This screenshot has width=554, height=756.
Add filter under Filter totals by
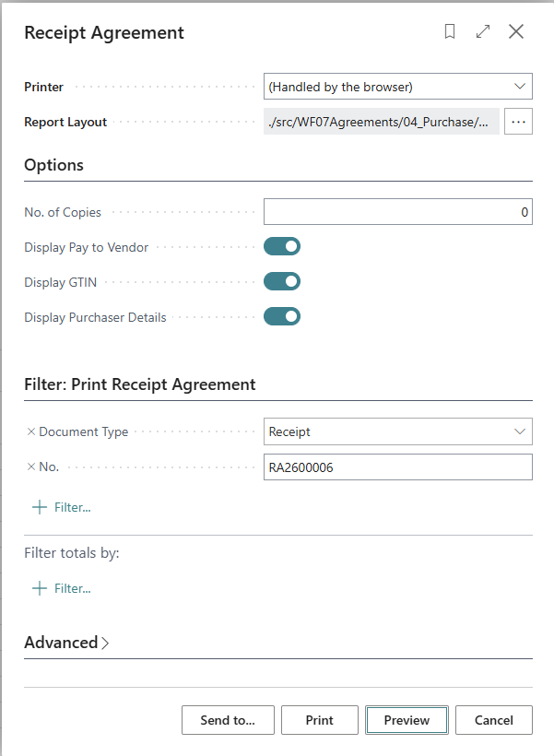(x=62, y=588)
